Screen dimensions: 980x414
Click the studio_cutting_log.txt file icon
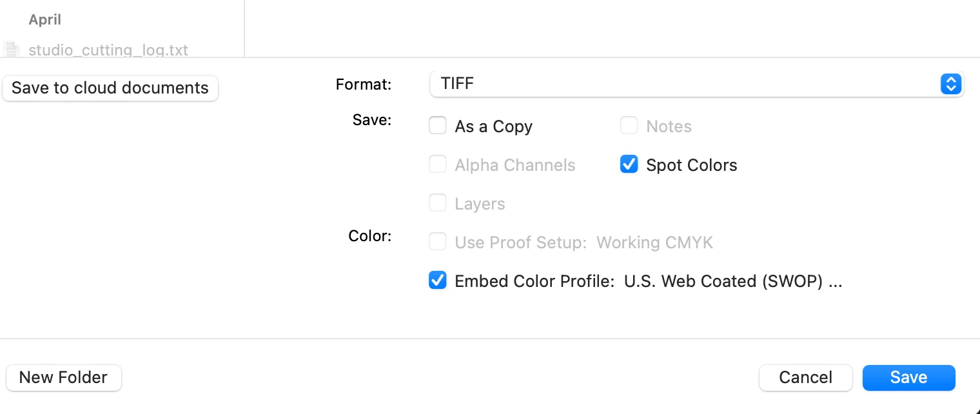point(12,50)
